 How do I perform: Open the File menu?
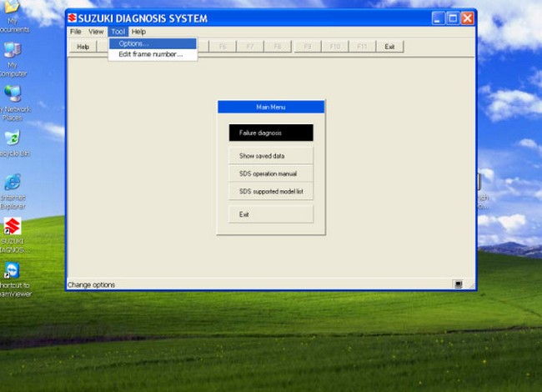click(x=75, y=32)
